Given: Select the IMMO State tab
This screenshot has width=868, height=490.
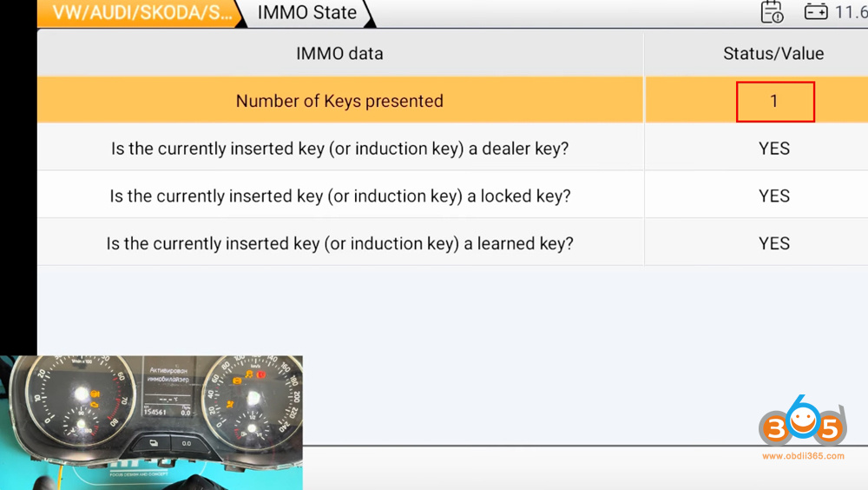Looking at the screenshot, I should pos(307,13).
